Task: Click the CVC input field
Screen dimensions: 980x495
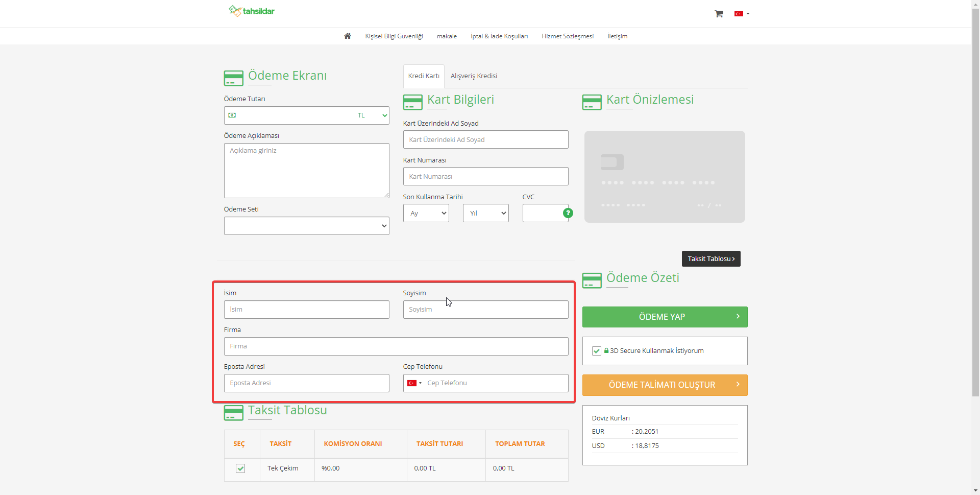Action: [543, 213]
